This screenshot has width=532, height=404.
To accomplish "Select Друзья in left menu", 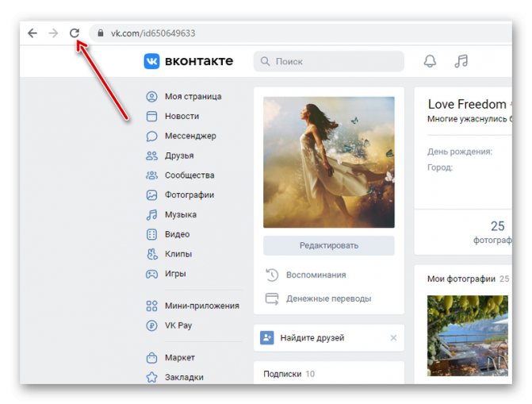I will click(179, 156).
